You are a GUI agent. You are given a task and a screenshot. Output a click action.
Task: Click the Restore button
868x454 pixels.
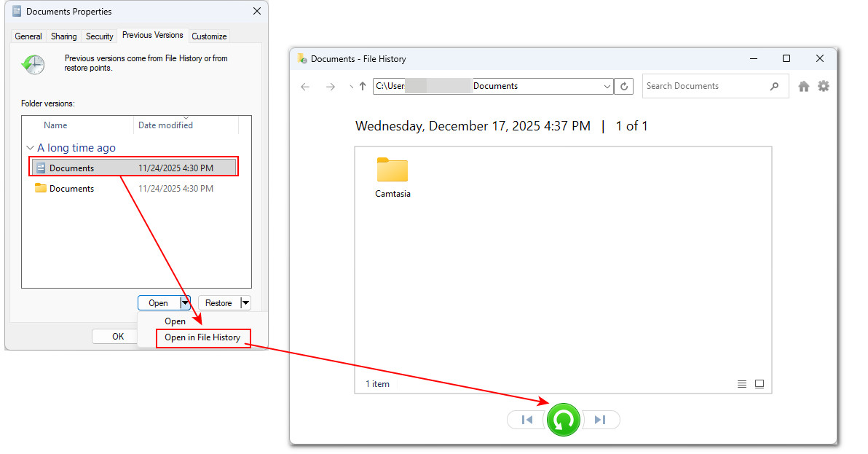point(220,302)
